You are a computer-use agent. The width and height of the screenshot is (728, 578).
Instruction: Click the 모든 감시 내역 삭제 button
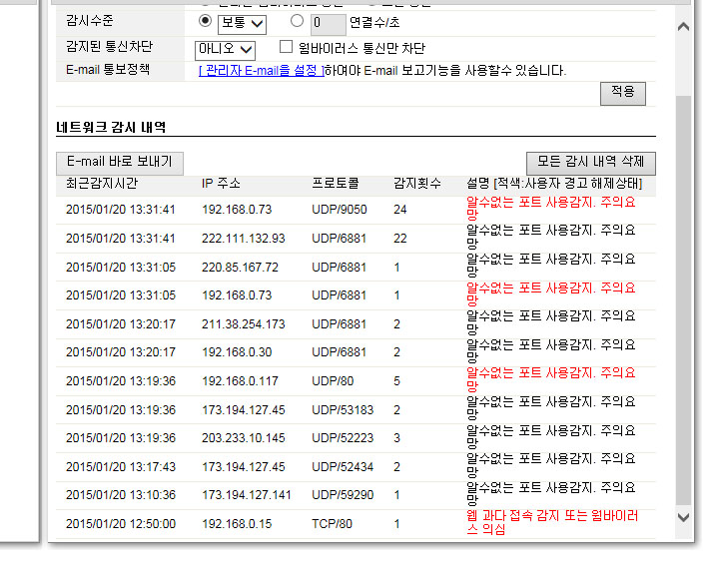pyautogui.click(x=591, y=163)
